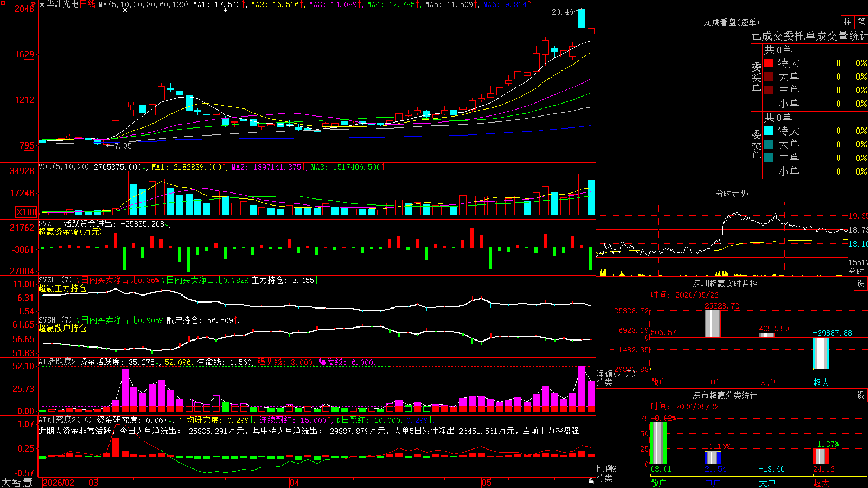This screenshot has height=488, width=868.
Task: Click the MA(5,10,20,30,60,120) indicator label
Action: tap(144, 4)
